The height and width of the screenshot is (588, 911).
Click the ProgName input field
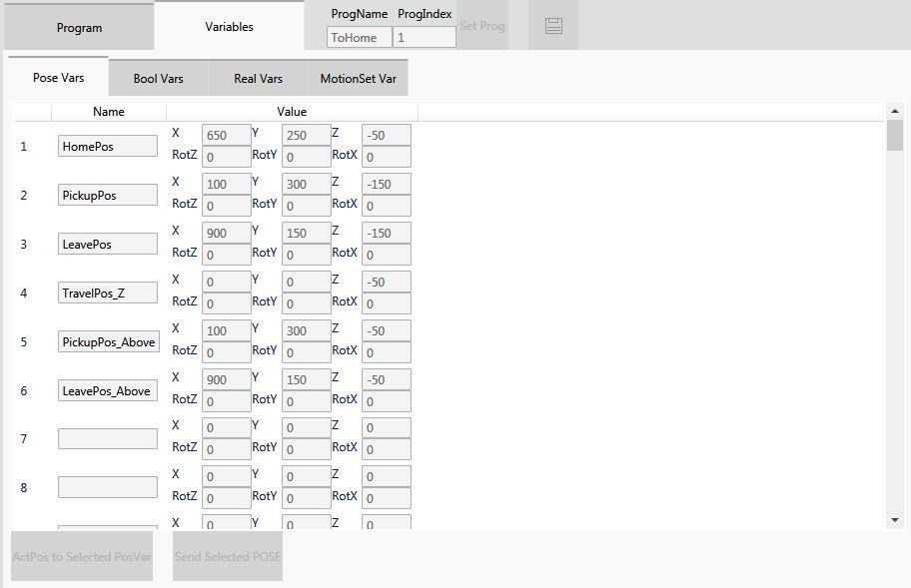pyautogui.click(x=359, y=37)
